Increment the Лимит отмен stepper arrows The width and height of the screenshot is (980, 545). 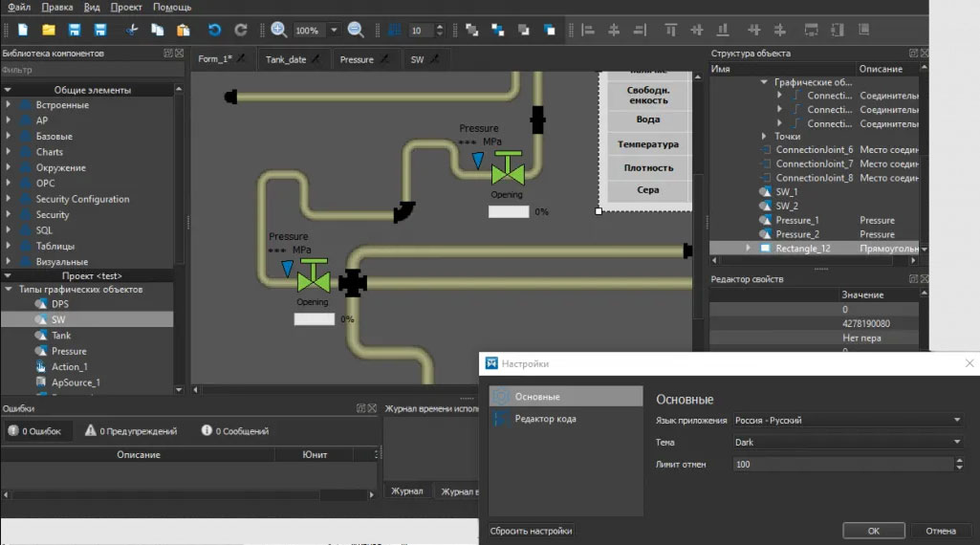coord(958,460)
